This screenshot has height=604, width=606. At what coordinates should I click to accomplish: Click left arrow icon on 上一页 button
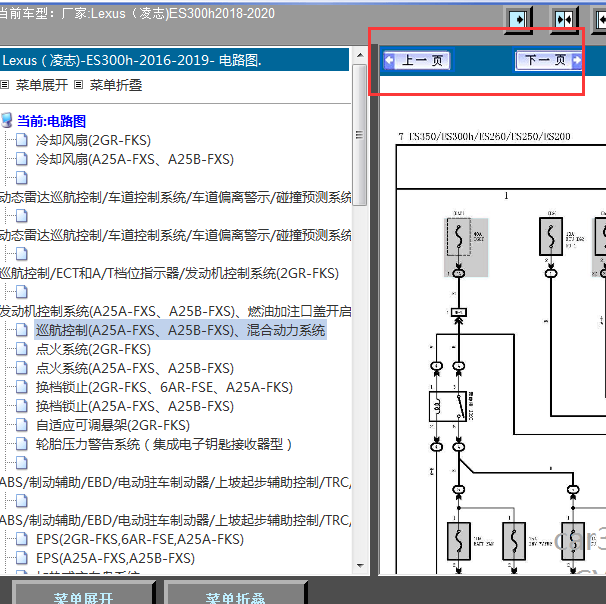click(389, 60)
